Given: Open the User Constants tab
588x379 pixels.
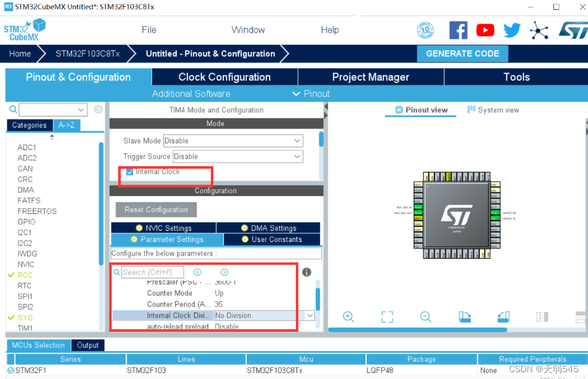Looking at the screenshot, I should pyautogui.click(x=272, y=239).
